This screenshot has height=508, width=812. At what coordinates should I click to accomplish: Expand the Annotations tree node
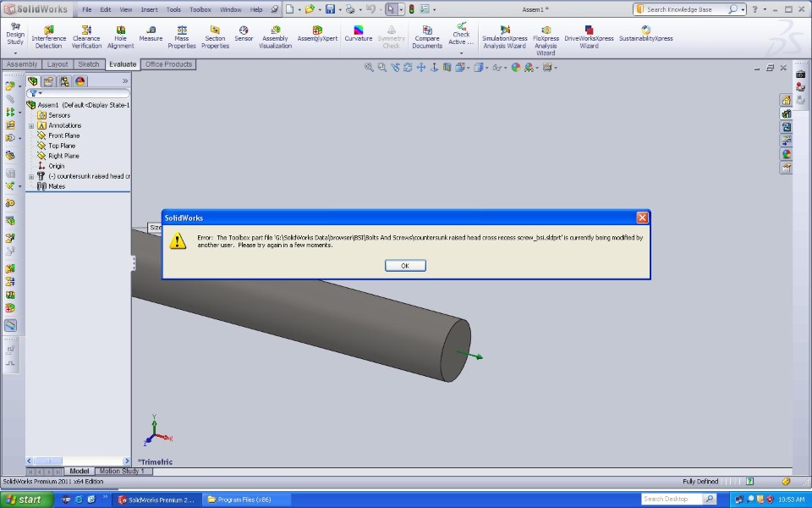(x=31, y=125)
